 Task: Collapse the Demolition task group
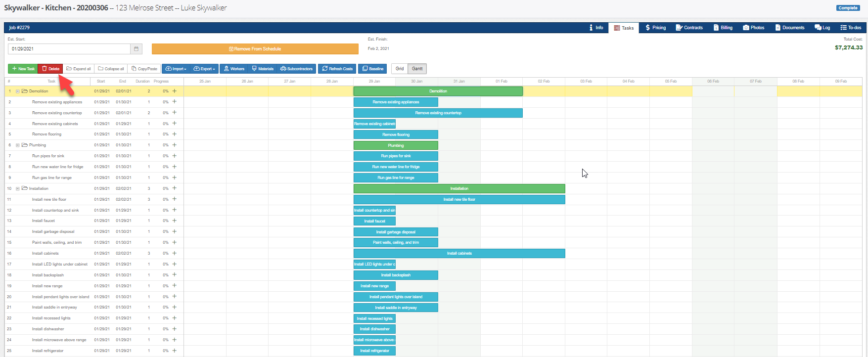(18, 91)
